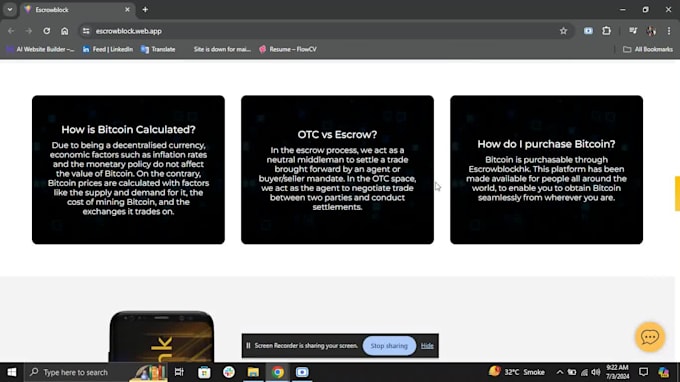Viewport: 680px width, 382px height.
Task: Open the tab search dropdown arrow
Action: click(x=10, y=10)
